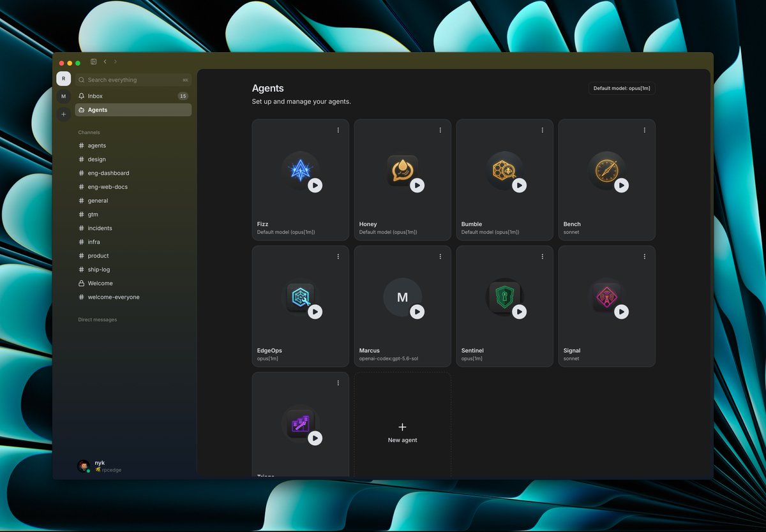Image resolution: width=766 pixels, height=532 pixels.
Task: Open the #design channel
Action: 133,159
